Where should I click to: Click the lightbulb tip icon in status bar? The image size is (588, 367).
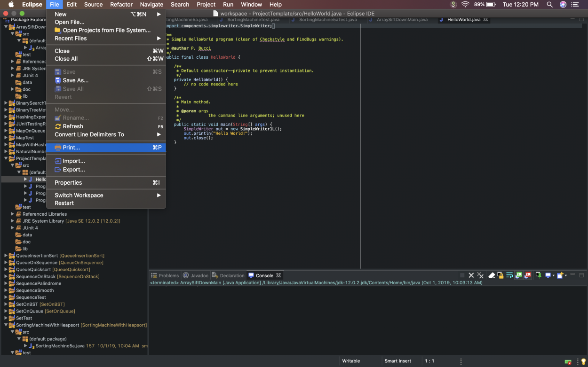pos(583,361)
